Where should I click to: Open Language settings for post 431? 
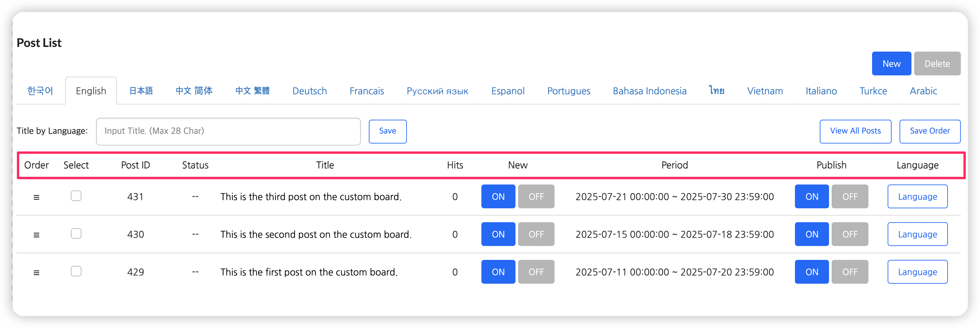pos(917,196)
